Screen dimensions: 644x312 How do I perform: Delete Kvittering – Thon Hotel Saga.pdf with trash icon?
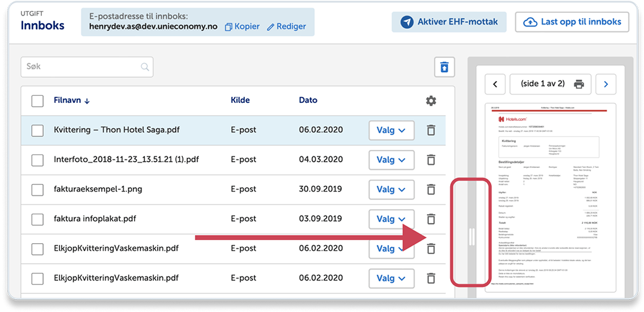point(431,130)
